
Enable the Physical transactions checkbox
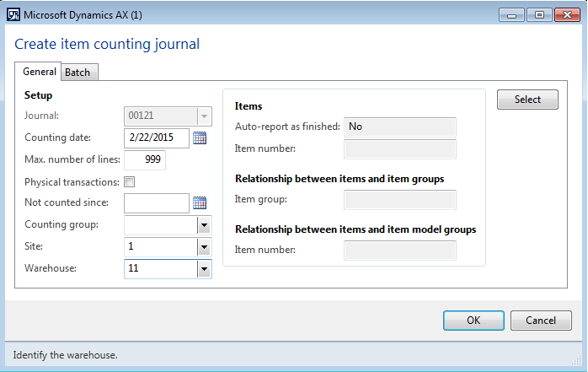[x=130, y=182]
